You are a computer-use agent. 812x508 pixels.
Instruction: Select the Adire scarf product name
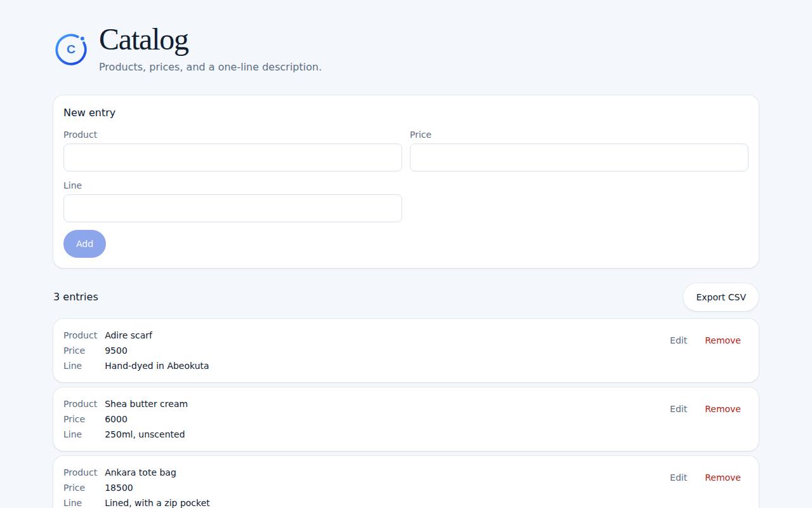click(x=129, y=335)
